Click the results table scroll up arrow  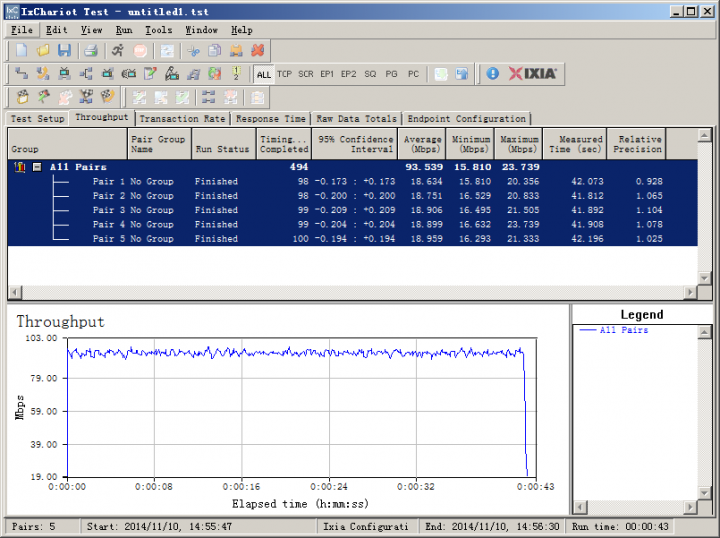pos(704,135)
